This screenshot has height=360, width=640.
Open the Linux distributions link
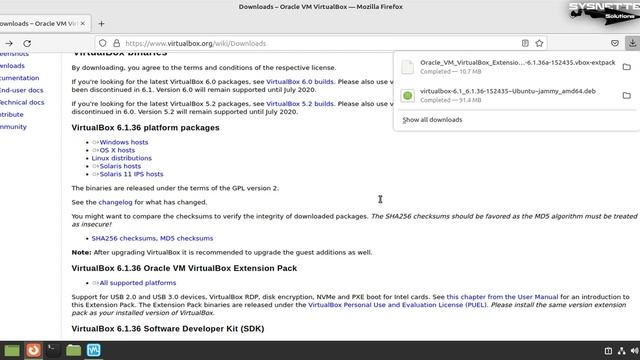122,158
